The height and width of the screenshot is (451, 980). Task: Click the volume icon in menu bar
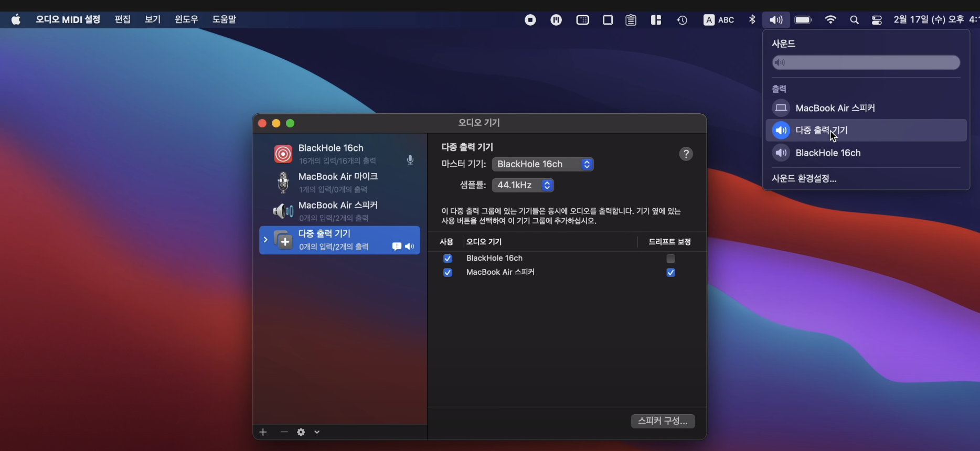776,20
